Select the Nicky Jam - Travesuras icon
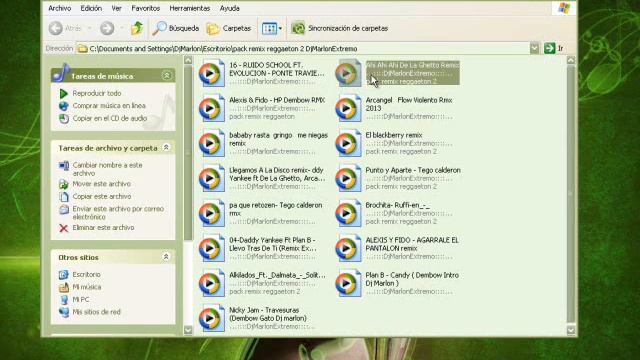The height and width of the screenshot is (360, 640). (211, 318)
